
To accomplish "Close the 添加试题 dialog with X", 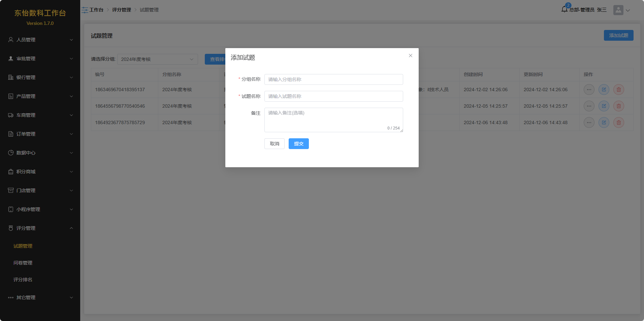I will [410, 56].
